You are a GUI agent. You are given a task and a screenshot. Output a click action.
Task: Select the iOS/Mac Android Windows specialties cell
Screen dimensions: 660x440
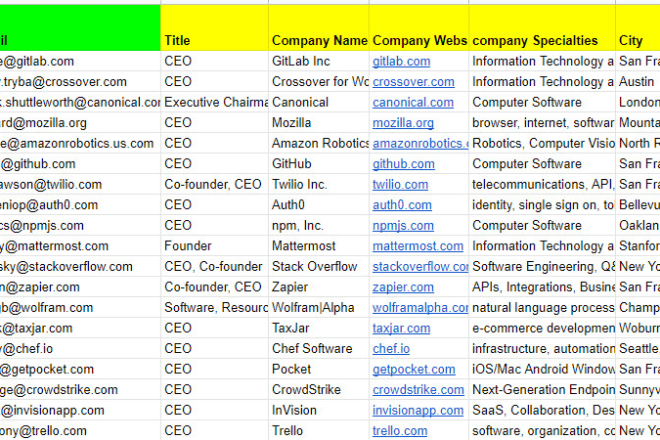[542, 369]
